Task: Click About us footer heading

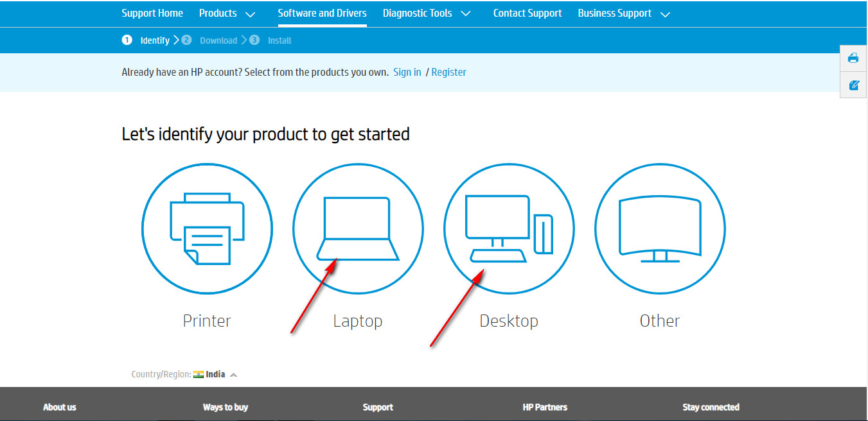Action: point(60,408)
